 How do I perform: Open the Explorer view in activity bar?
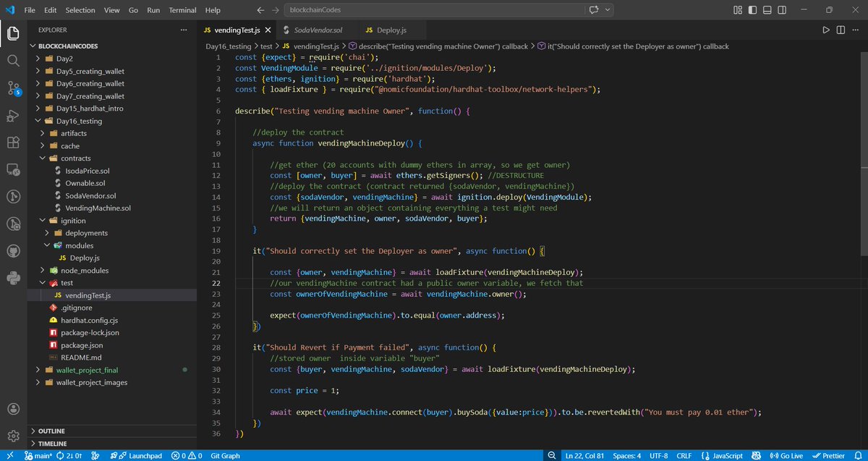pos(13,33)
